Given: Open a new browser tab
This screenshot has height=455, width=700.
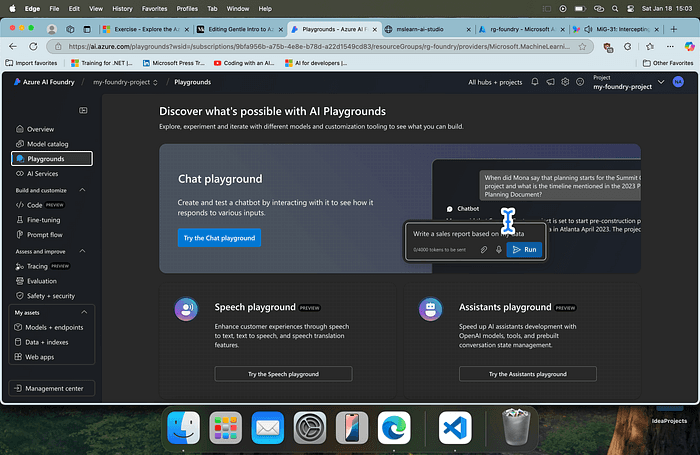Looking at the screenshot, I should (674, 29).
